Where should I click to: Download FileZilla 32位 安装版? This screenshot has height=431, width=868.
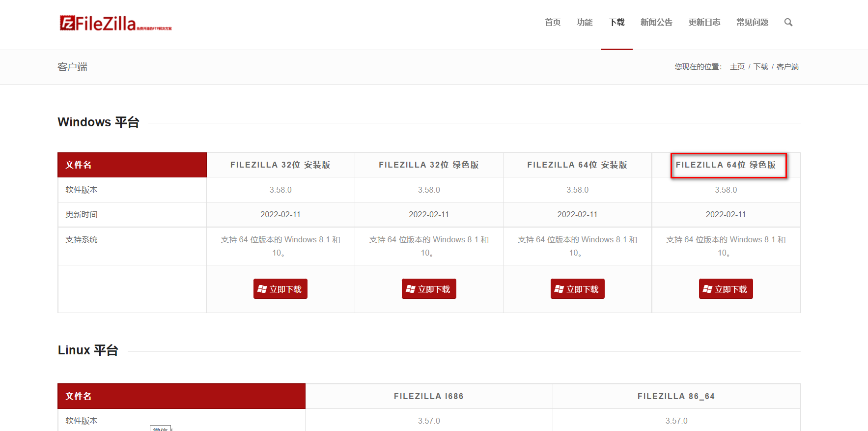tap(280, 289)
